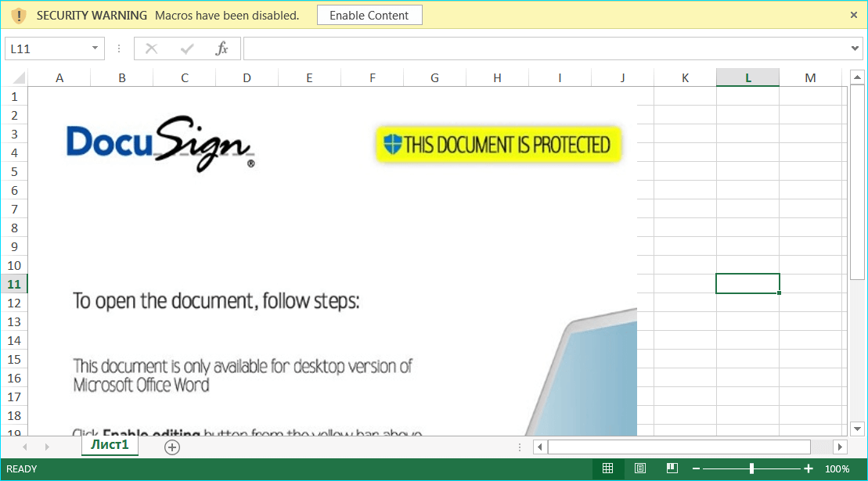Click the Cancel X icon in formula bar
The width and height of the screenshot is (868, 481).
point(152,48)
